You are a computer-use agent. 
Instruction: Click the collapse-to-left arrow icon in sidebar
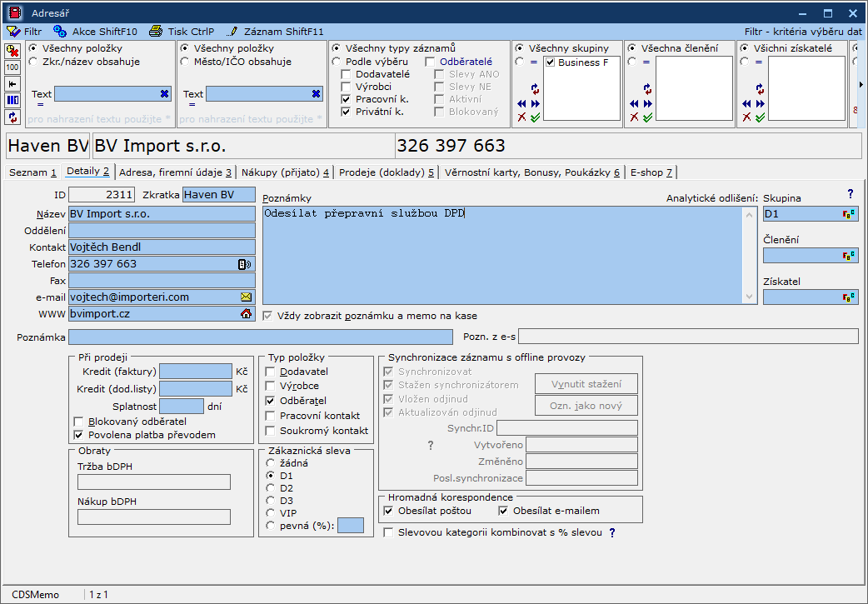(x=12, y=84)
